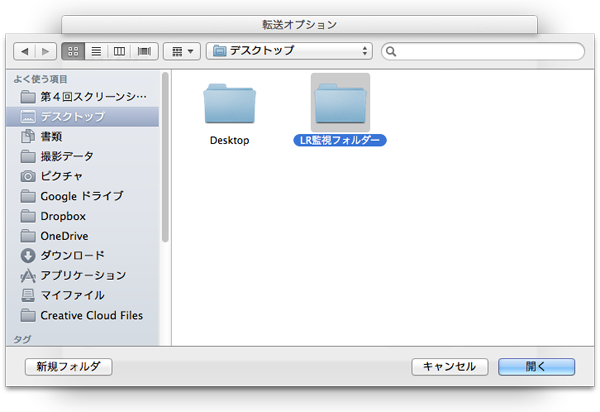Open Google ドライブ from the sidebar
The width and height of the screenshot is (600, 412).
pos(81,196)
